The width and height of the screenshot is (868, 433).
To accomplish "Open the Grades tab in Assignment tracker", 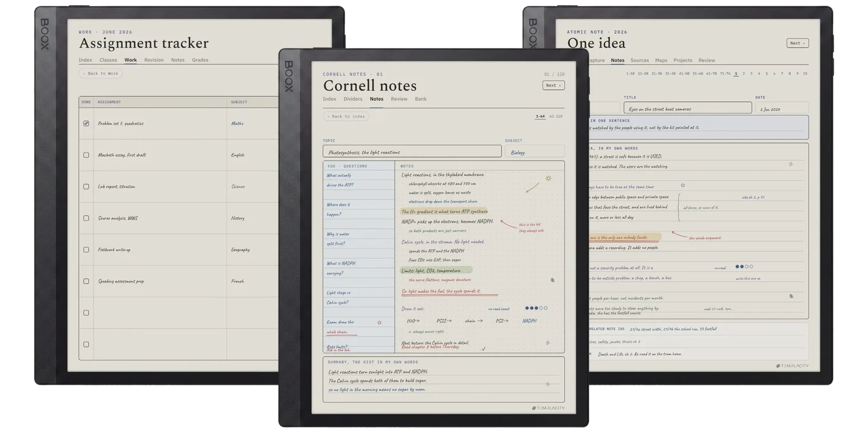I will (200, 60).
